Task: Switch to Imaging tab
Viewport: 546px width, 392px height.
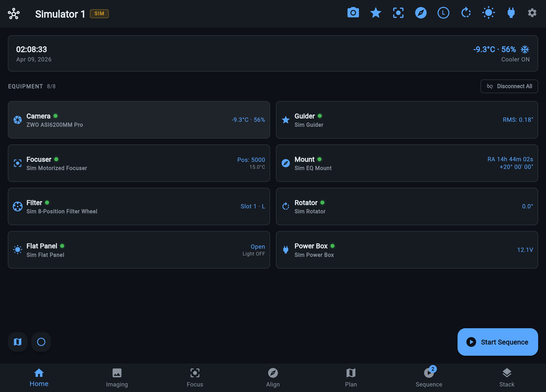Action: tap(117, 377)
